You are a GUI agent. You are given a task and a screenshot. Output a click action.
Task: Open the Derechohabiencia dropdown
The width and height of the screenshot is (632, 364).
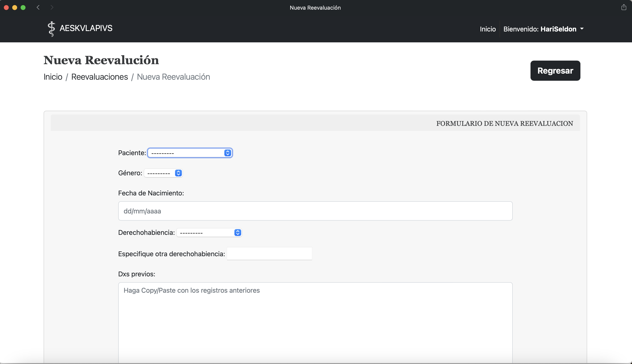pyautogui.click(x=209, y=233)
